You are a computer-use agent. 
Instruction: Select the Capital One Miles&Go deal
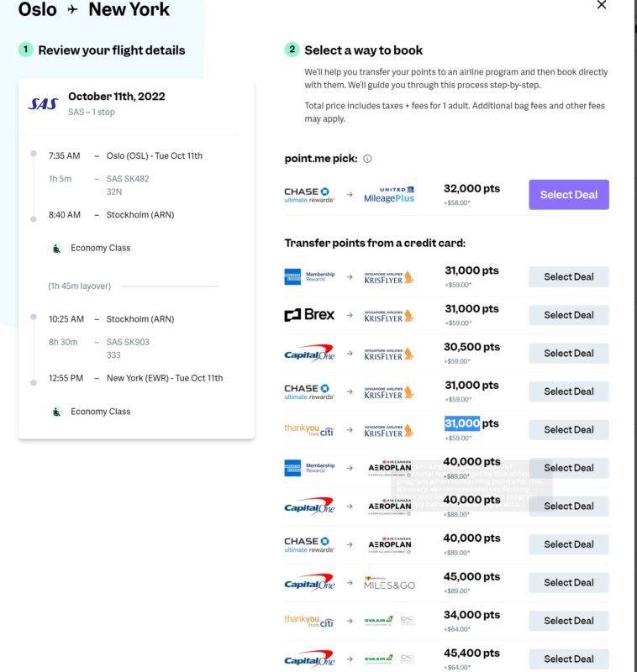pyautogui.click(x=569, y=582)
